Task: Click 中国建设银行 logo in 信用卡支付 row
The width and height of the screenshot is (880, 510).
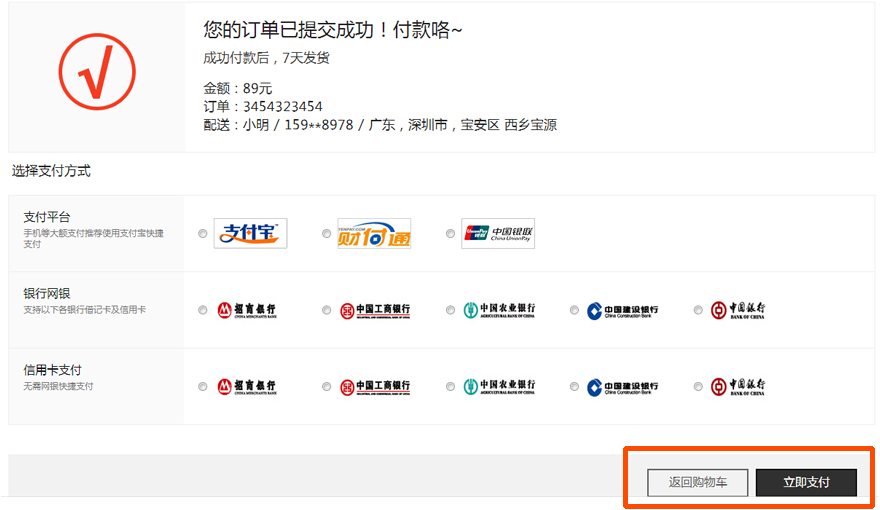Action: pos(622,387)
